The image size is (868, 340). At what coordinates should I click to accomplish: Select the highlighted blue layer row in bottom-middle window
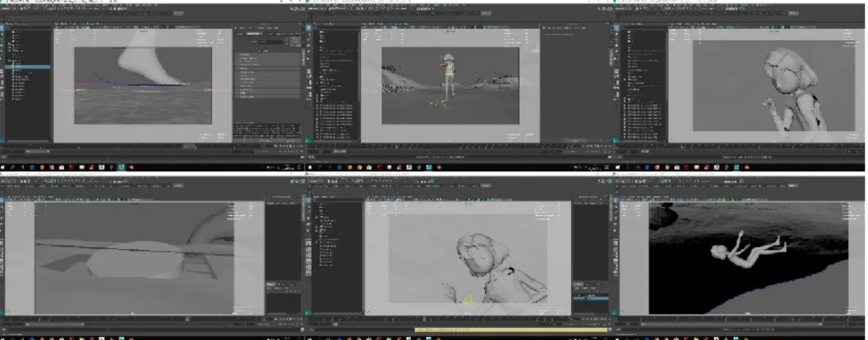pos(591,298)
